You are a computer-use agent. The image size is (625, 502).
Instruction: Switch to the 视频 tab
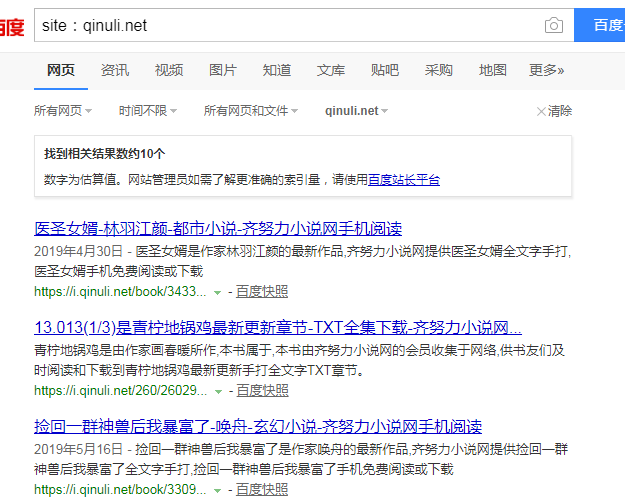pos(169,70)
